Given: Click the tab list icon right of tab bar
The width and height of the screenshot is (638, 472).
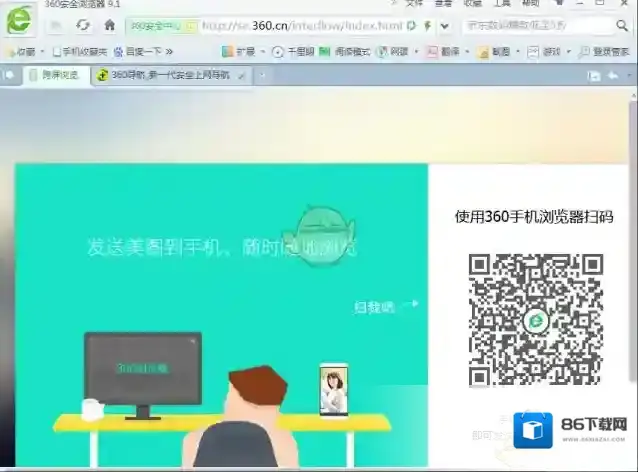Looking at the screenshot, I should click(x=594, y=76).
